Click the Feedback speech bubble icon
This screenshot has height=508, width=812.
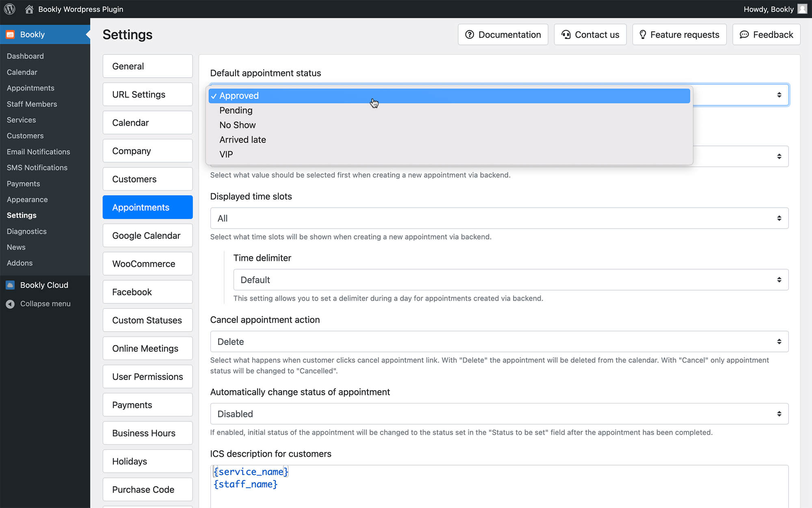click(744, 35)
